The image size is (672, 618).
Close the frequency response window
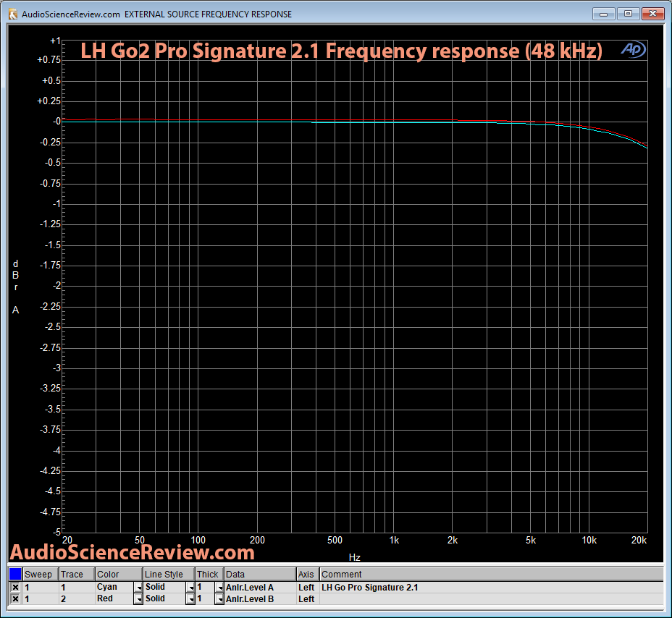(x=652, y=14)
